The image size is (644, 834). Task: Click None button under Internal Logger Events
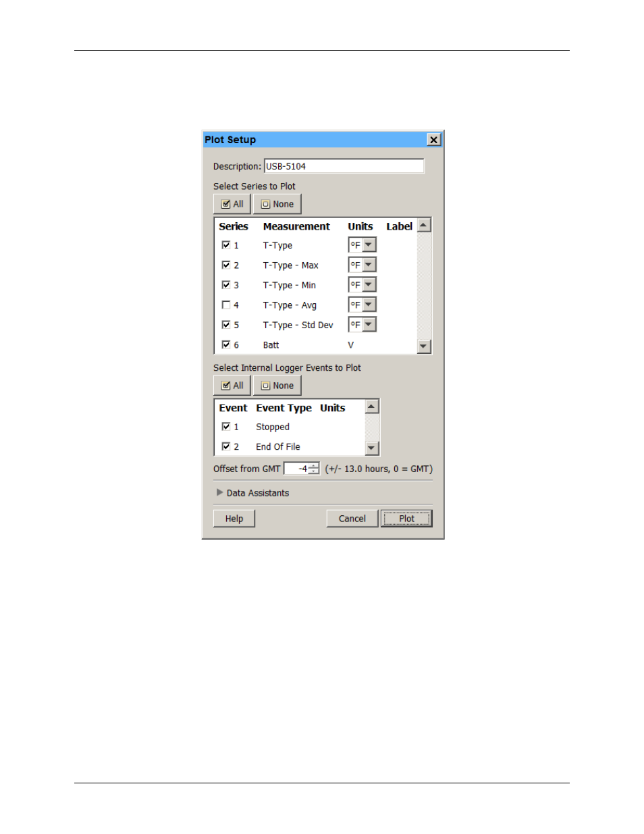coord(277,386)
